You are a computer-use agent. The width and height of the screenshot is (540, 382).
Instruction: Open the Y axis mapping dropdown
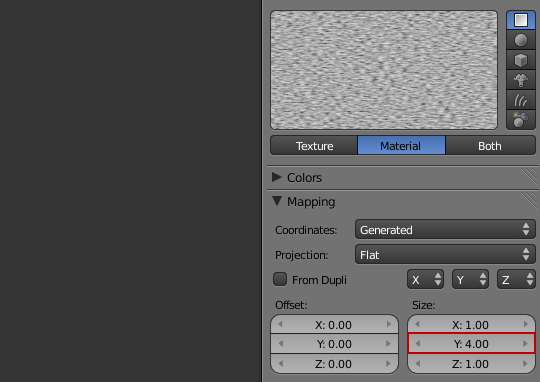tap(470, 279)
